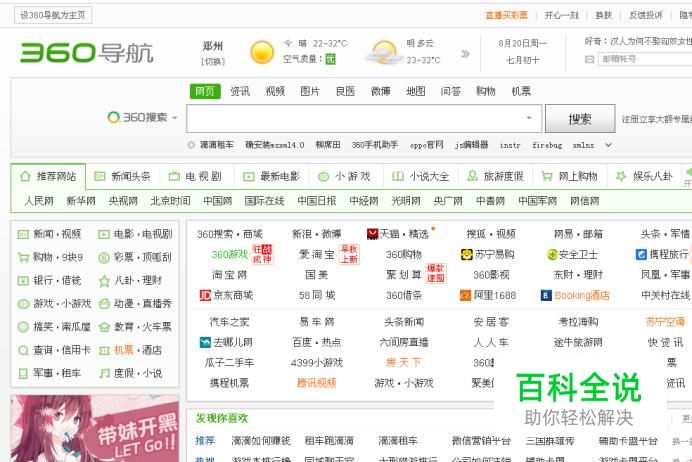Open the 开心一刻 link

click(x=561, y=15)
